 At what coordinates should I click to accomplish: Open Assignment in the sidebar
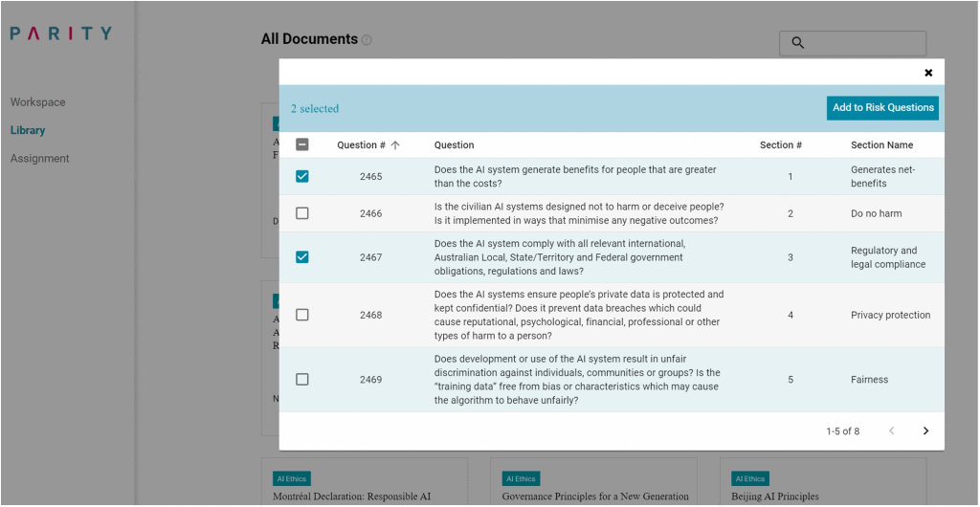40,159
